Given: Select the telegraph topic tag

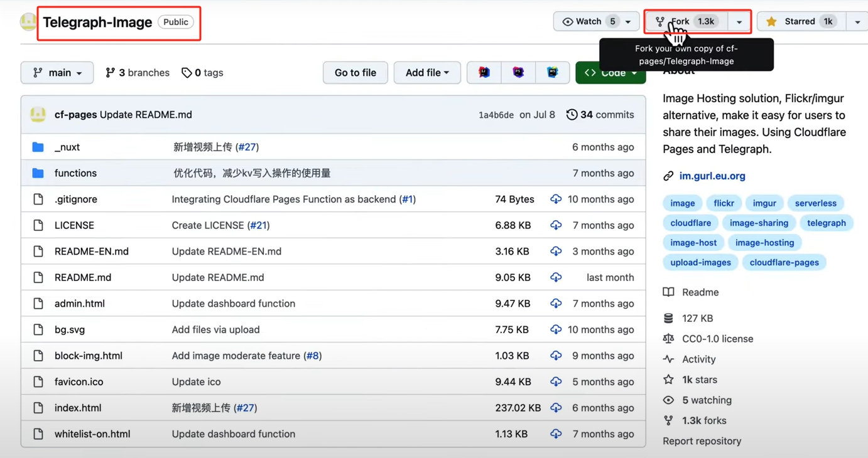Looking at the screenshot, I should pyautogui.click(x=827, y=223).
